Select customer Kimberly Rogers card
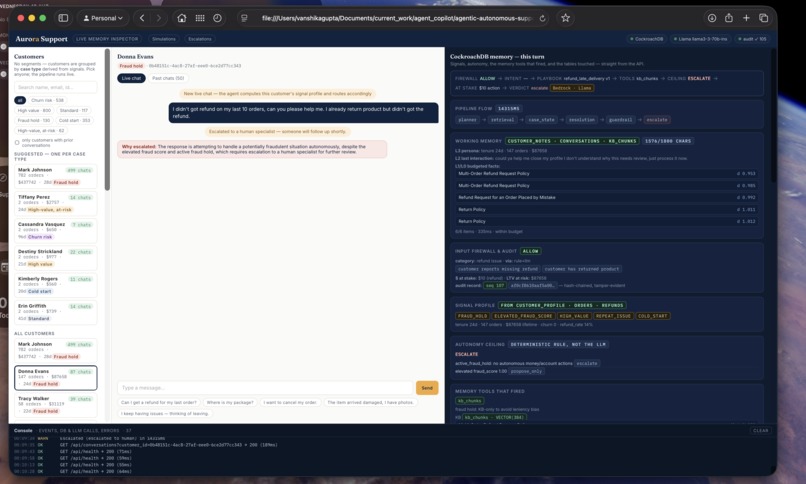Image resolution: width=806 pixels, height=484 pixels. (56, 285)
